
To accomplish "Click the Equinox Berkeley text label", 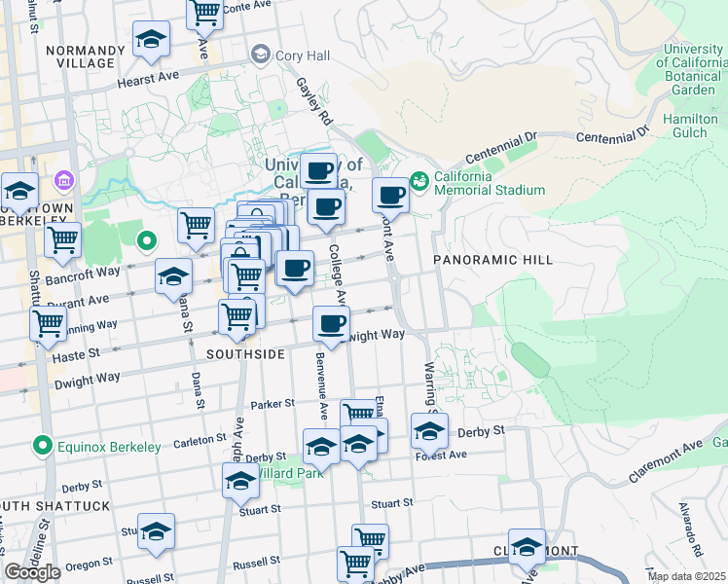I will [x=109, y=447].
